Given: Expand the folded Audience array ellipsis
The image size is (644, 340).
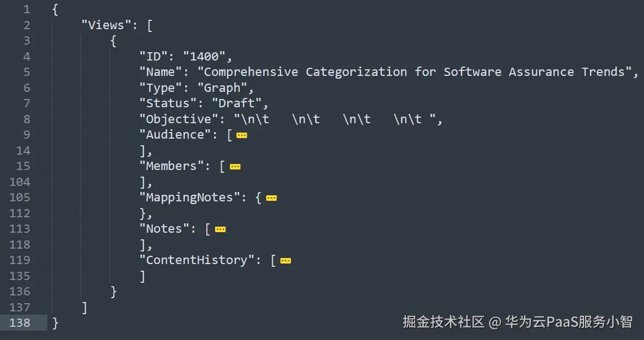Looking at the screenshot, I should (241, 135).
